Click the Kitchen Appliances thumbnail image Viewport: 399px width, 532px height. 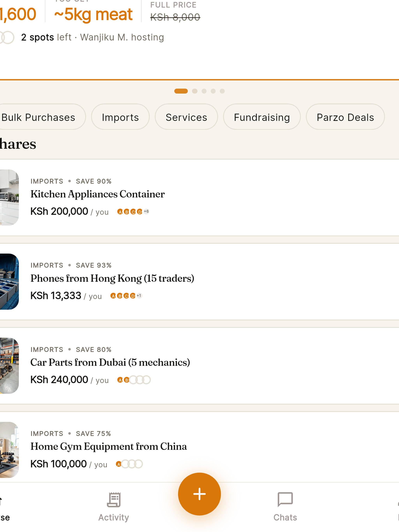coord(9,197)
